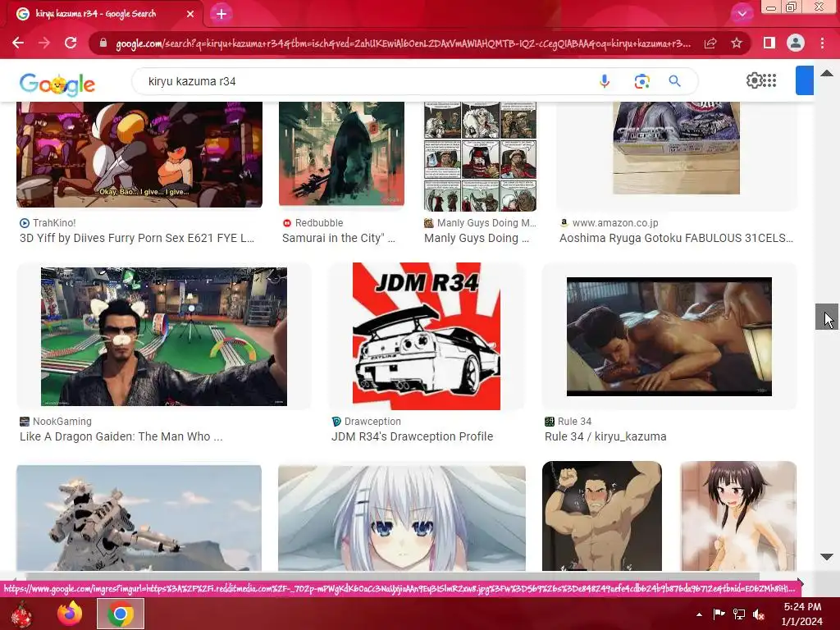840x630 pixels.
Task: Open Google quick settings gear
Action: pyautogui.click(x=755, y=81)
